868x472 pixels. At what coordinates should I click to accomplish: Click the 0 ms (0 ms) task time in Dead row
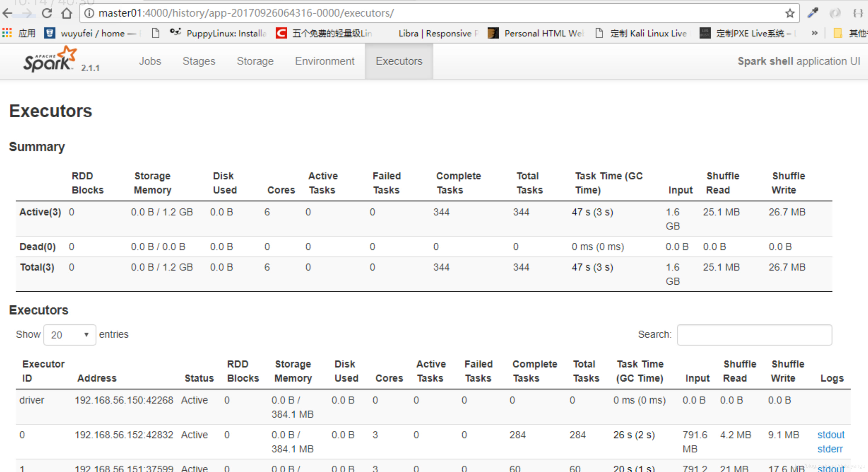coord(598,247)
